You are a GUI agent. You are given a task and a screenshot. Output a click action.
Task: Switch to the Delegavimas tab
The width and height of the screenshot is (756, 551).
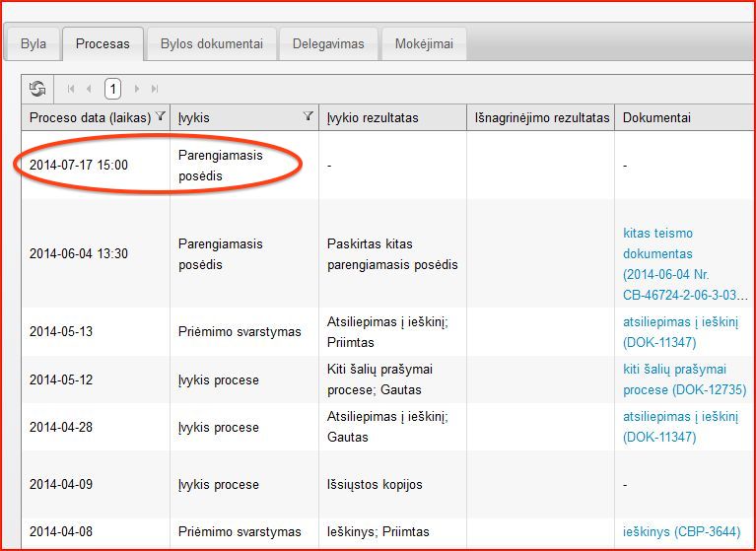tap(328, 44)
